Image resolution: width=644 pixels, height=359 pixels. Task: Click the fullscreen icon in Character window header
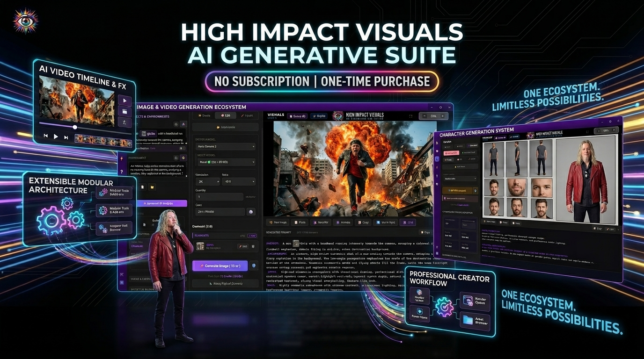(x=587, y=132)
